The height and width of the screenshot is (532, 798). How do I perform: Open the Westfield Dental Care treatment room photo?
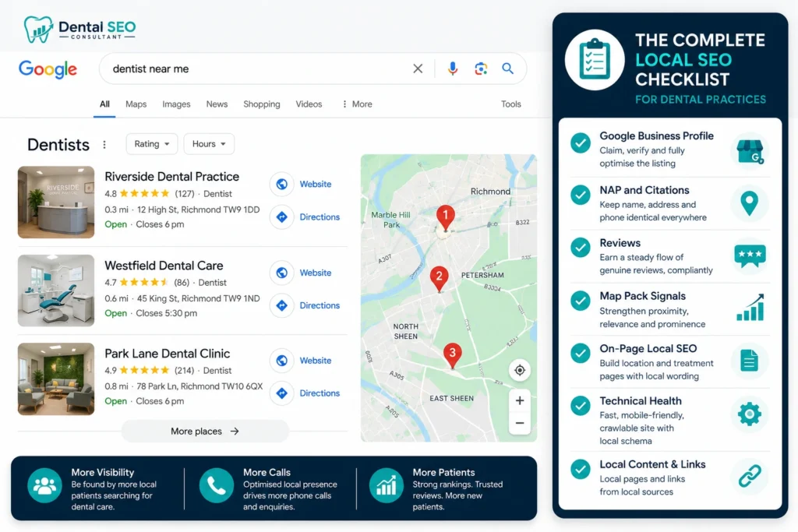pos(56,291)
